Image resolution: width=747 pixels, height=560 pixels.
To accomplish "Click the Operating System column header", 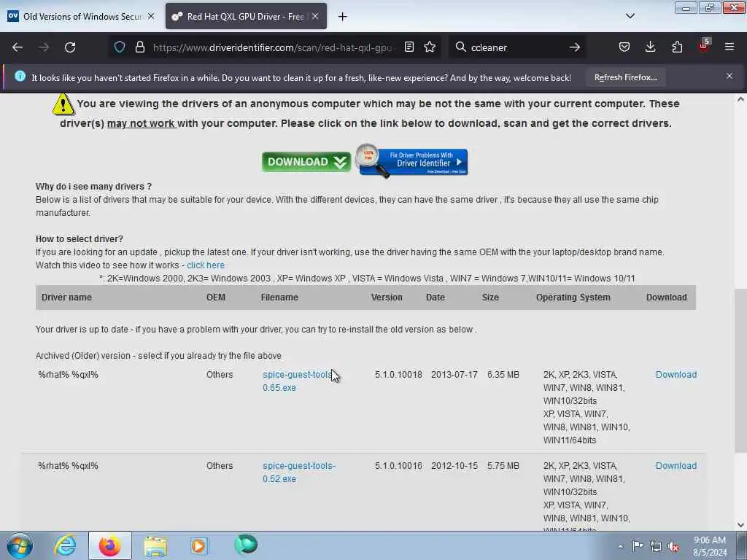I will coord(573,297).
